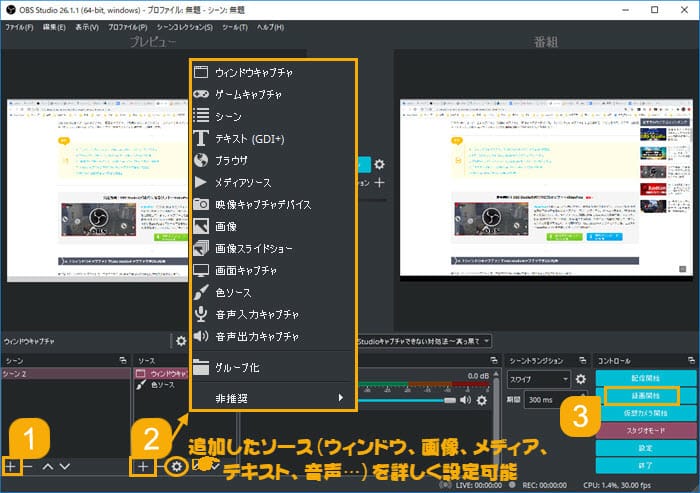Open the 編集(E) menu
This screenshot has height=493, width=700.
[x=54, y=27]
